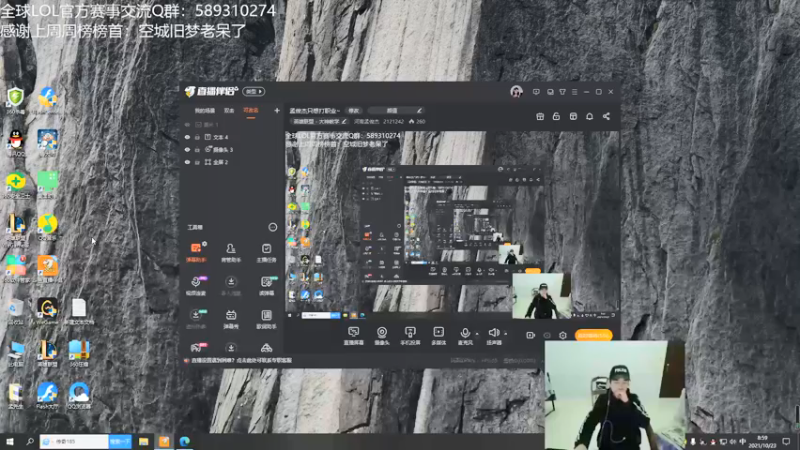Toggle the preview eye icon near settings gear
This screenshot has width=800, height=450.
[x=547, y=335]
